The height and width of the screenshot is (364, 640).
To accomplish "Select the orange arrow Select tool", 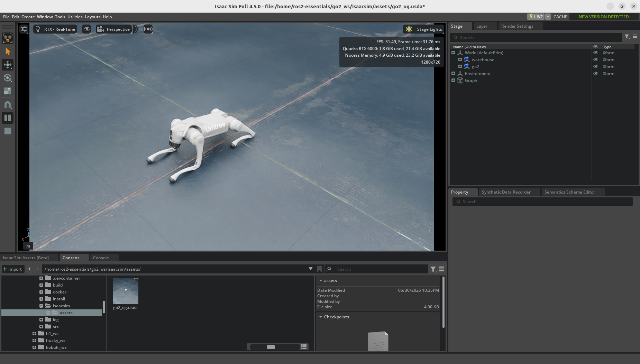I will 8,52.
